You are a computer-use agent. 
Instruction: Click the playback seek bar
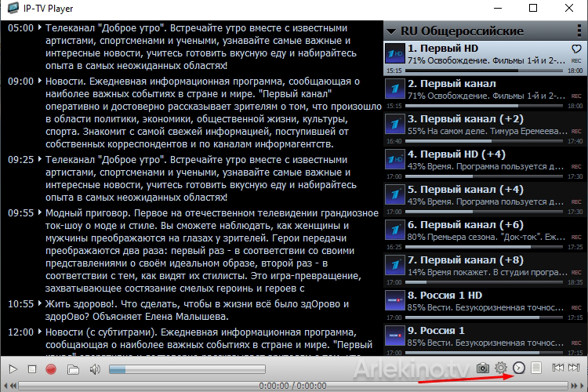tap(293, 385)
